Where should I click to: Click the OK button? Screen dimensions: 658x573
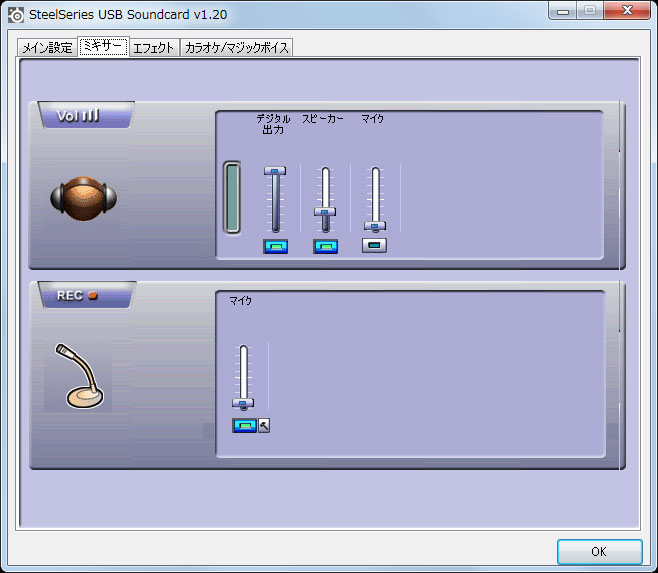click(x=599, y=551)
